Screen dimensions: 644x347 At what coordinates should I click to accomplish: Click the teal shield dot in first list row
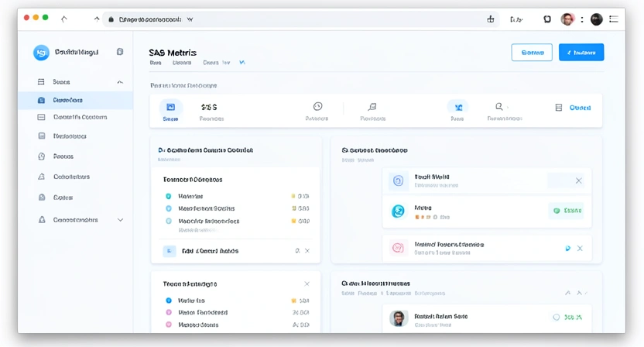(x=169, y=197)
